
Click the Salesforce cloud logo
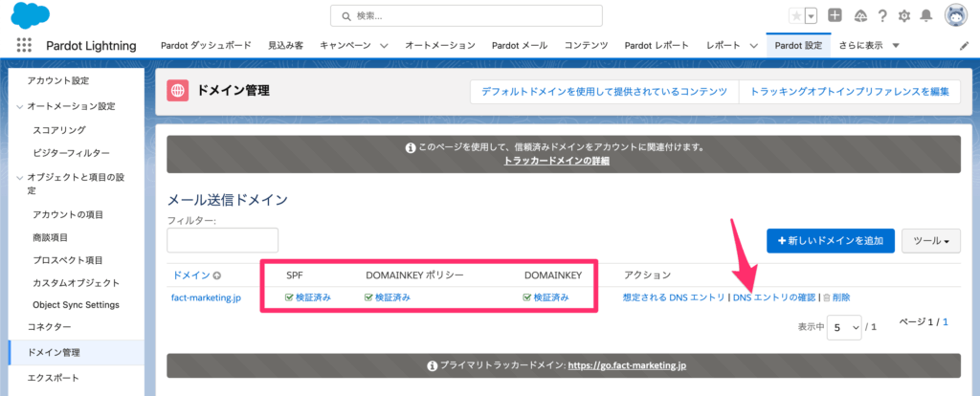[x=30, y=15]
